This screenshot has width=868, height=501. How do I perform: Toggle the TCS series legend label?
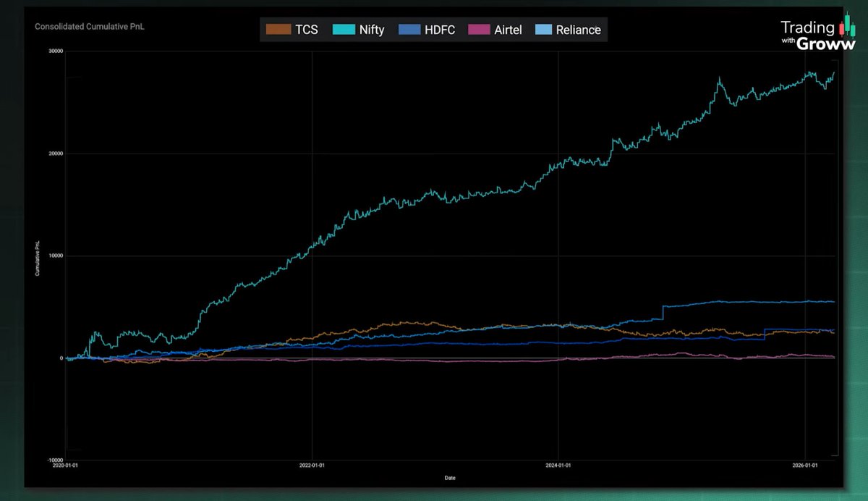[x=307, y=30]
